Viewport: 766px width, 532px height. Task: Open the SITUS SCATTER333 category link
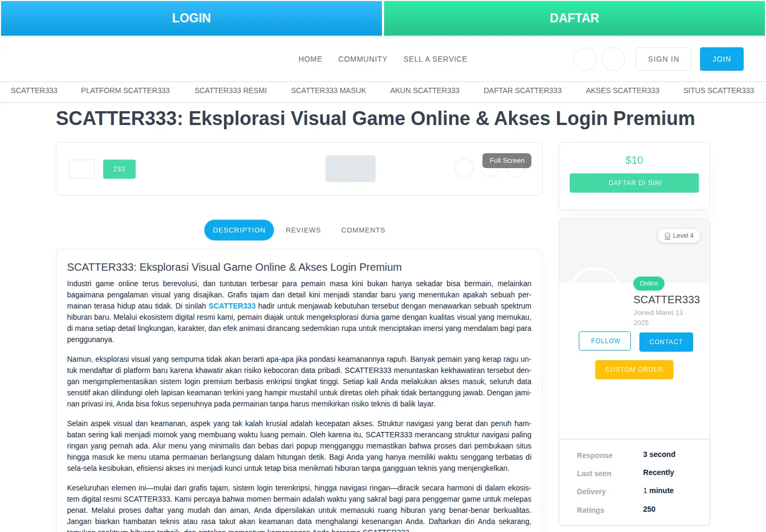pyautogui.click(x=719, y=90)
